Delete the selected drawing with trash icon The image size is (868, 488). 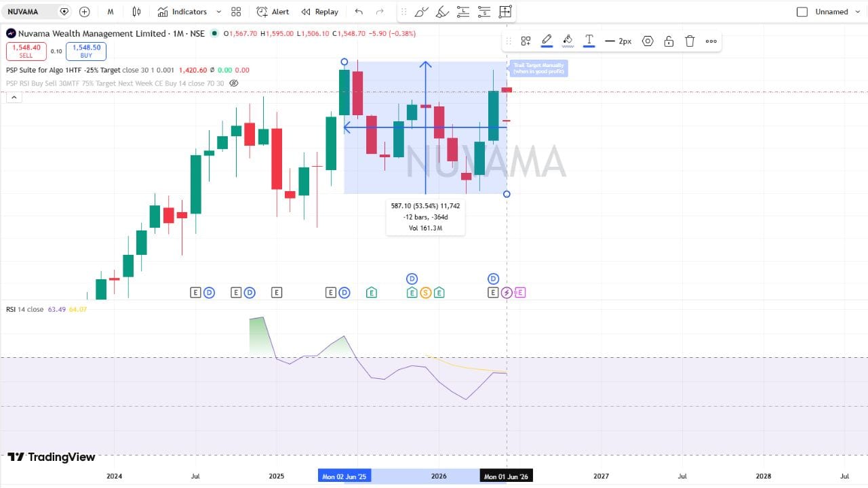click(x=690, y=41)
